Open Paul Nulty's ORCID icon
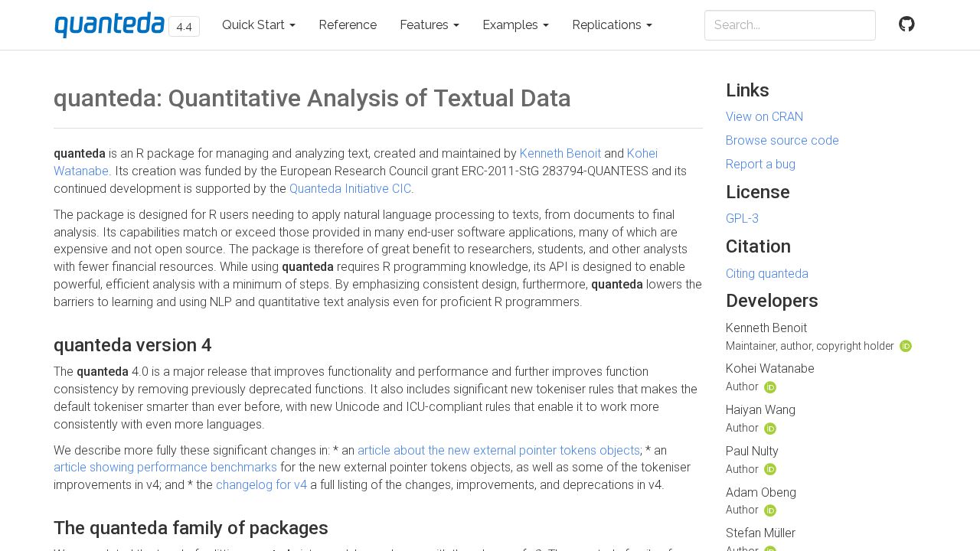 tap(770, 469)
